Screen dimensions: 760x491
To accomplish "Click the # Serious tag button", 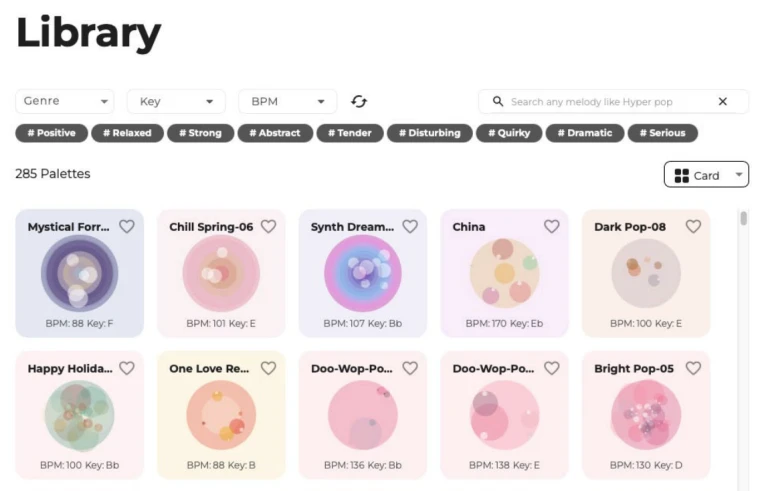I will (x=662, y=133).
